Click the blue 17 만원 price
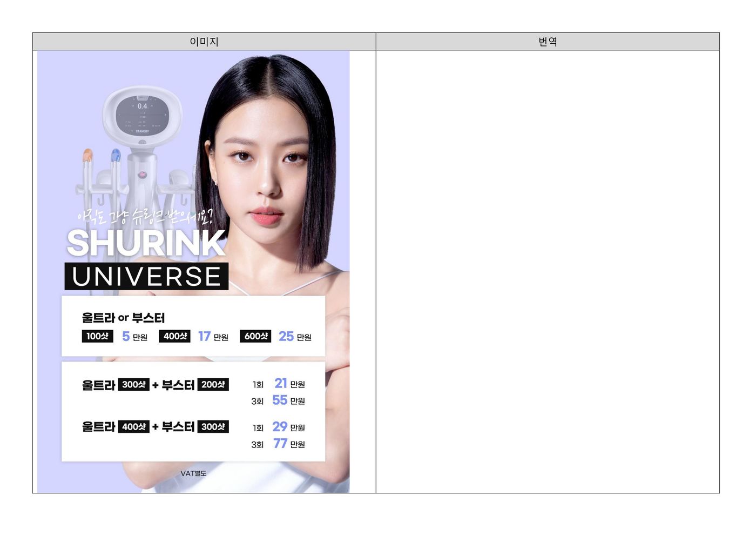The height and width of the screenshot is (535, 756). point(213,337)
